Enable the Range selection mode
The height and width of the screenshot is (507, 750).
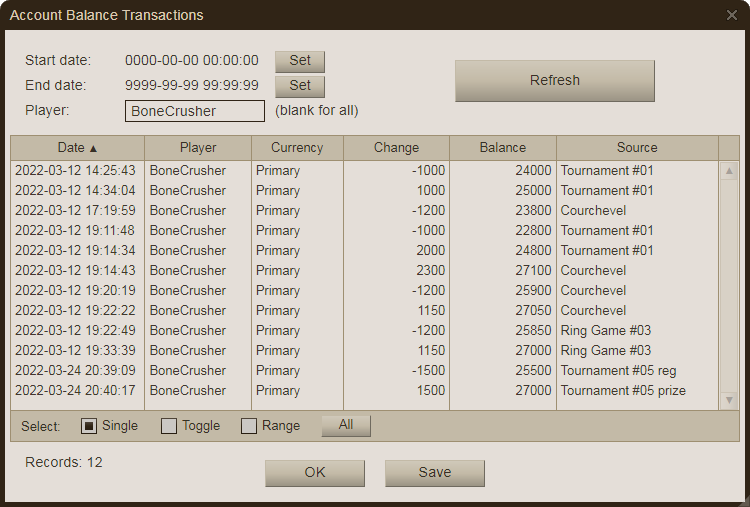point(249,426)
